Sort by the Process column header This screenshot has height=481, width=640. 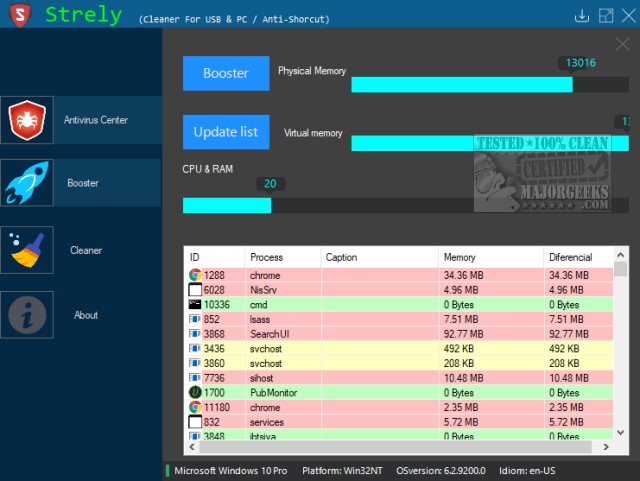click(283, 257)
